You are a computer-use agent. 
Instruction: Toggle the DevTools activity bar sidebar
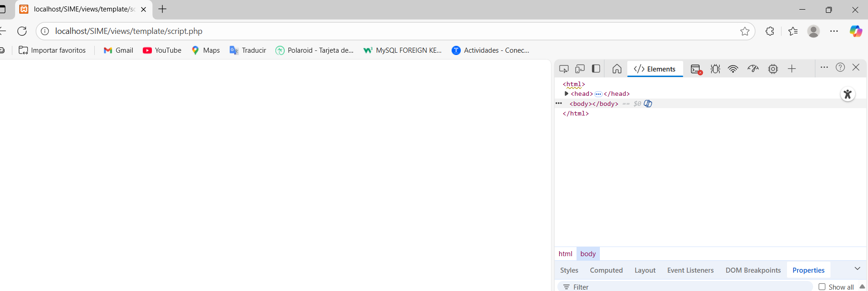click(x=596, y=69)
